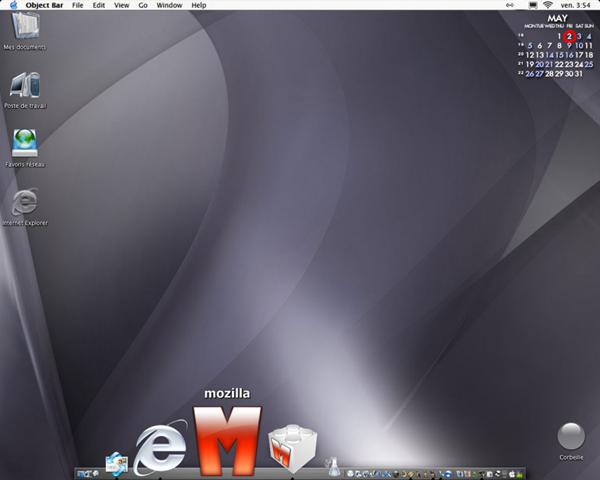This screenshot has height=480, width=600.
Task: Click the large mozilla icon in the dock
Action: click(228, 440)
